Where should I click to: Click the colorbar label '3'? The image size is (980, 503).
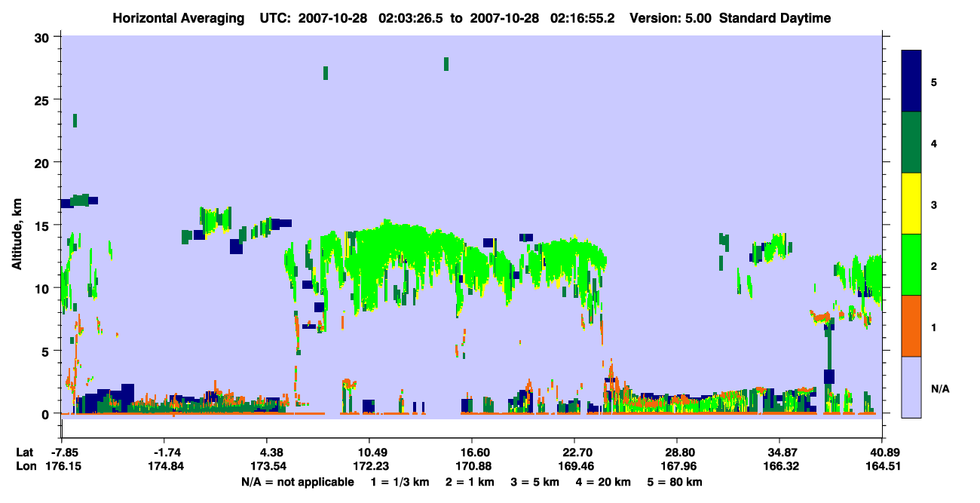point(935,204)
